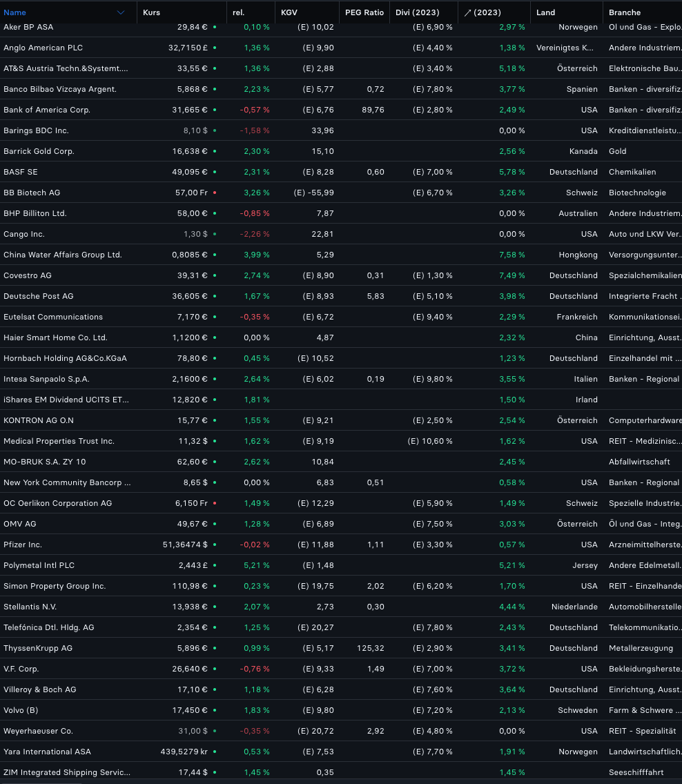
Task: Click the PEG Ratio column header
Action: [x=364, y=12]
